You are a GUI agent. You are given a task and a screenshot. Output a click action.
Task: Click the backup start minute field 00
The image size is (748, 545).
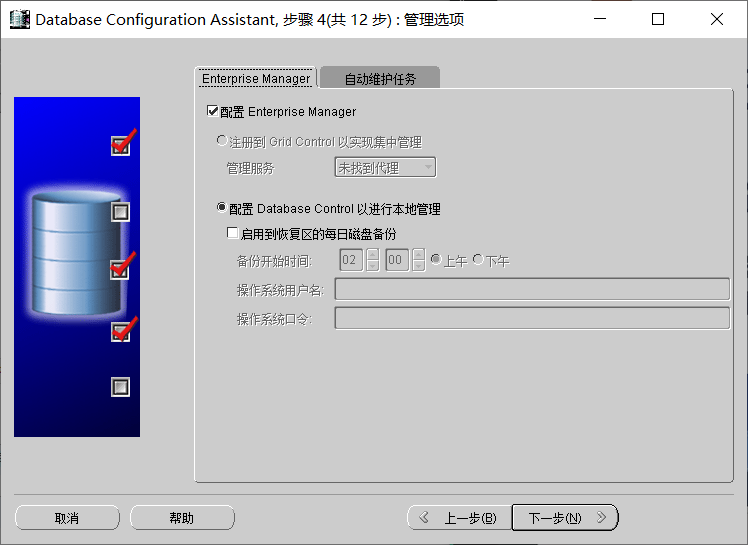coord(397,260)
